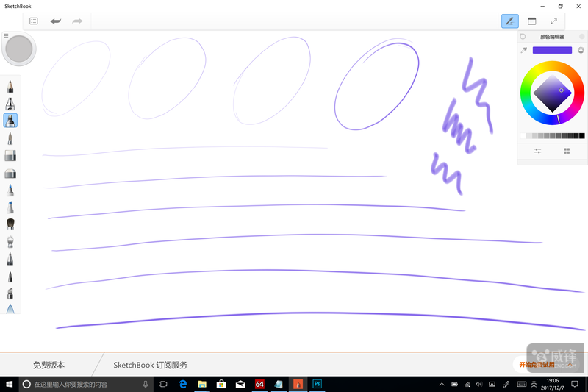Screen dimensions: 588x392
Task: Click the undo arrow
Action: (56, 21)
